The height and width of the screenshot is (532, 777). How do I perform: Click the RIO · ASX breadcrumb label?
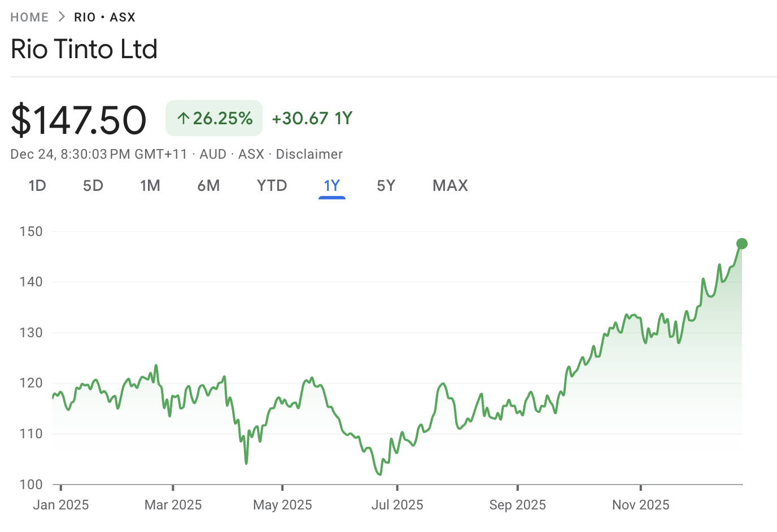(x=104, y=17)
